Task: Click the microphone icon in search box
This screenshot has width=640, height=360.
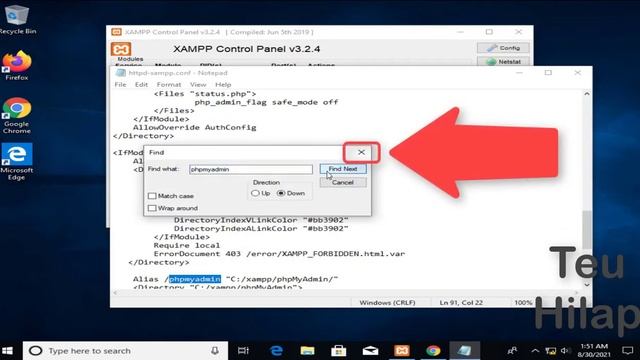Action: tap(215, 351)
